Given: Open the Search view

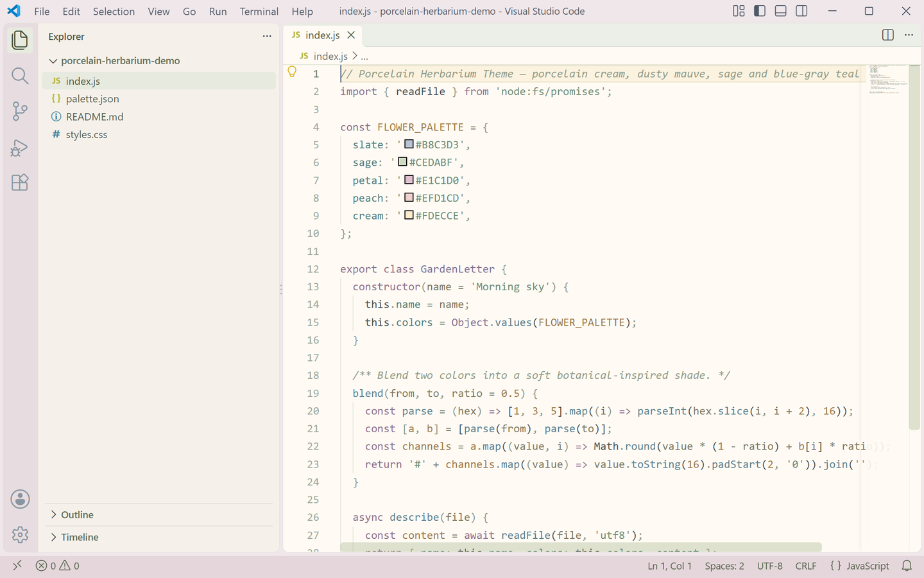Looking at the screenshot, I should coord(20,76).
